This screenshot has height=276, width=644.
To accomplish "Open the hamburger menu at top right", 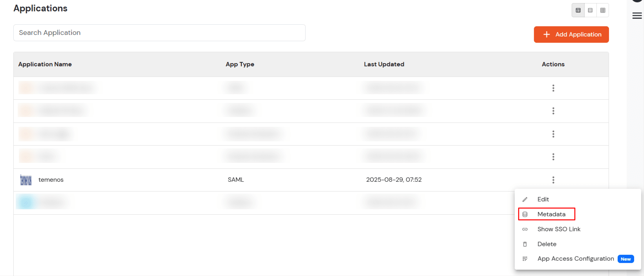I will pyautogui.click(x=637, y=16).
